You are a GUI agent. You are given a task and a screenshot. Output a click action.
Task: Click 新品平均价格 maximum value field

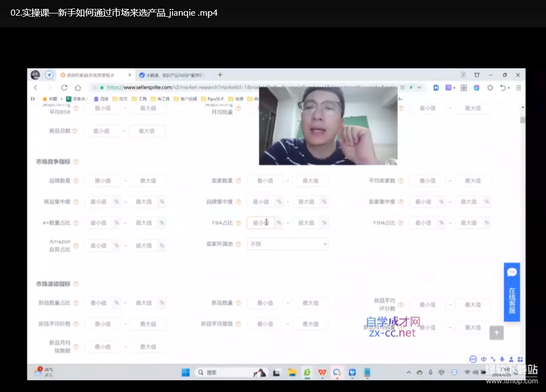[x=148, y=324]
